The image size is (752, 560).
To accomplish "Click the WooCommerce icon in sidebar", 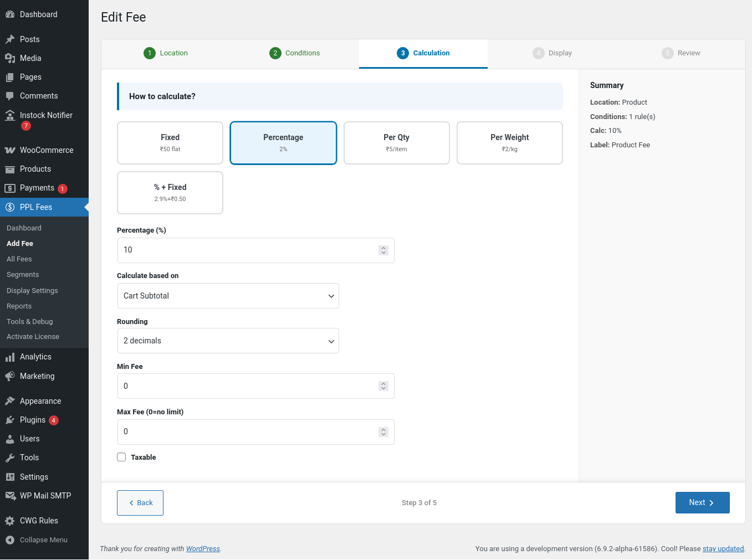I will point(10,150).
